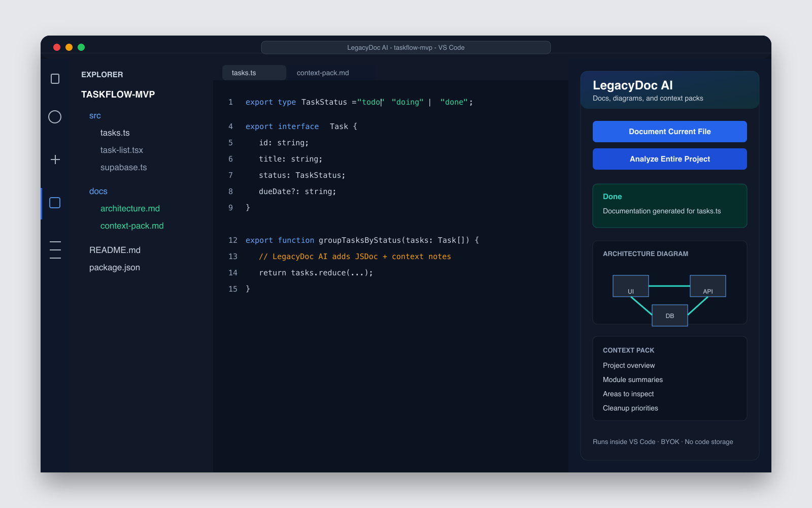The width and height of the screenshot is (812, 508).
Task: Click the CONTEXT PACK heading
Action: (628, 351)
